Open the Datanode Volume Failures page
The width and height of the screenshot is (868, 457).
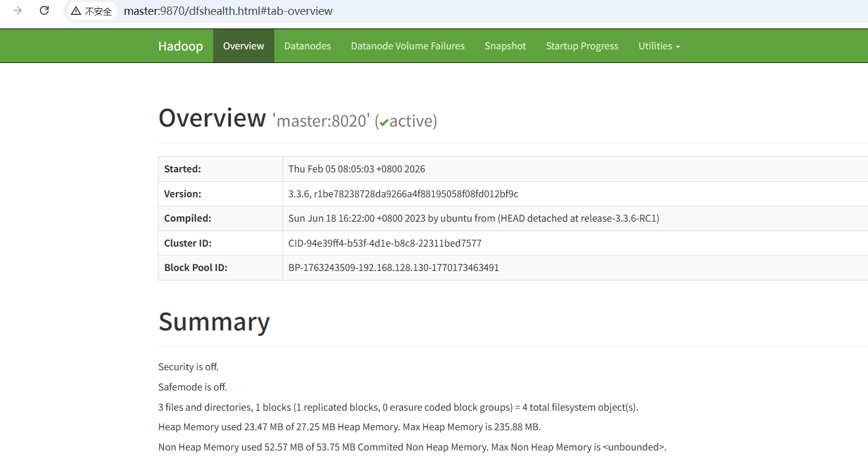(407, 45)
